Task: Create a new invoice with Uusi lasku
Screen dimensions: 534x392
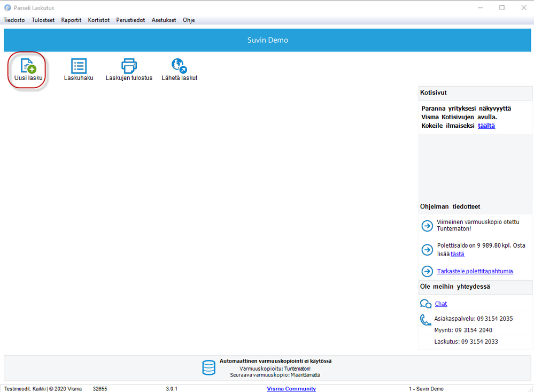Action: tap(28, 70)
